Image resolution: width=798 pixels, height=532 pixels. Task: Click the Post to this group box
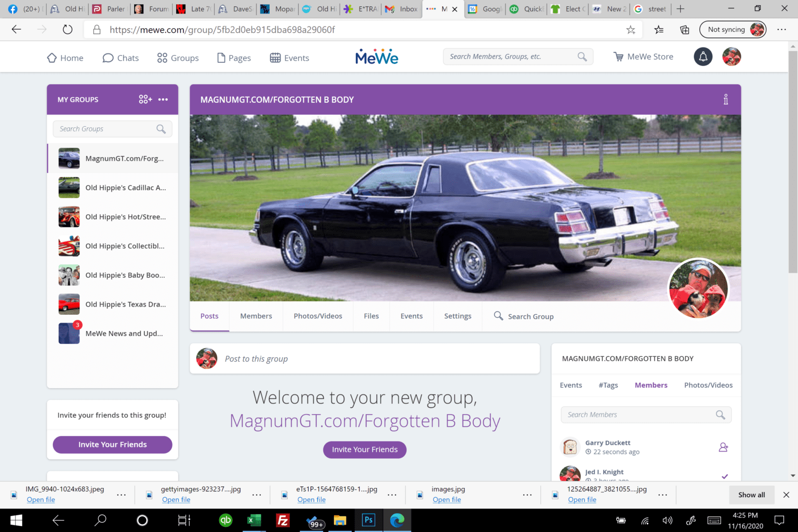365,358
